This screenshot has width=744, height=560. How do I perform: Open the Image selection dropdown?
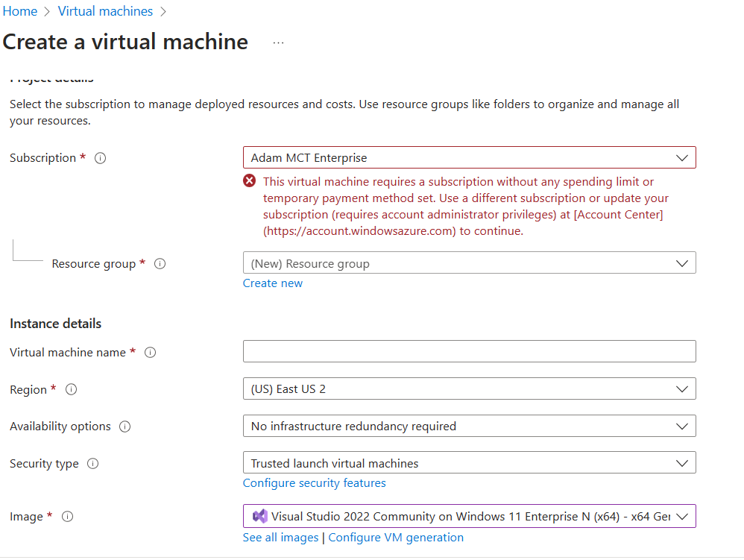point(469,516)
